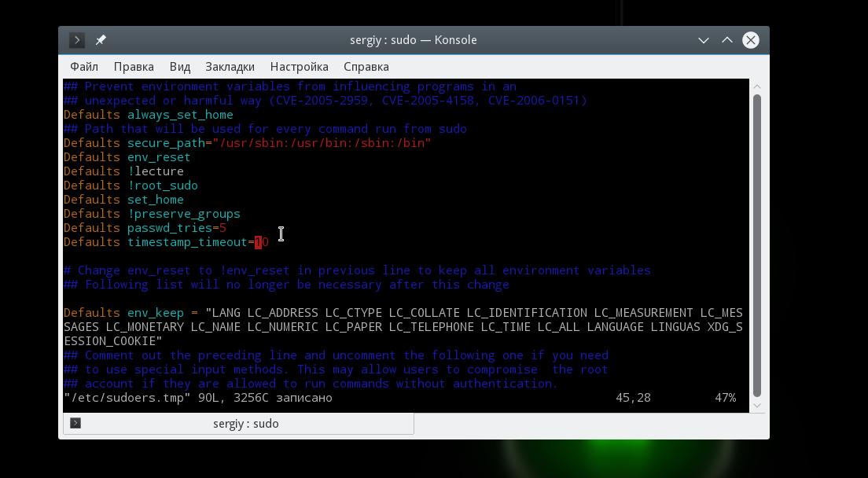868x478 pixels.
Task: Click the terminal icon in the title bar
Action: pyautogui.click(x=76, y=40)
